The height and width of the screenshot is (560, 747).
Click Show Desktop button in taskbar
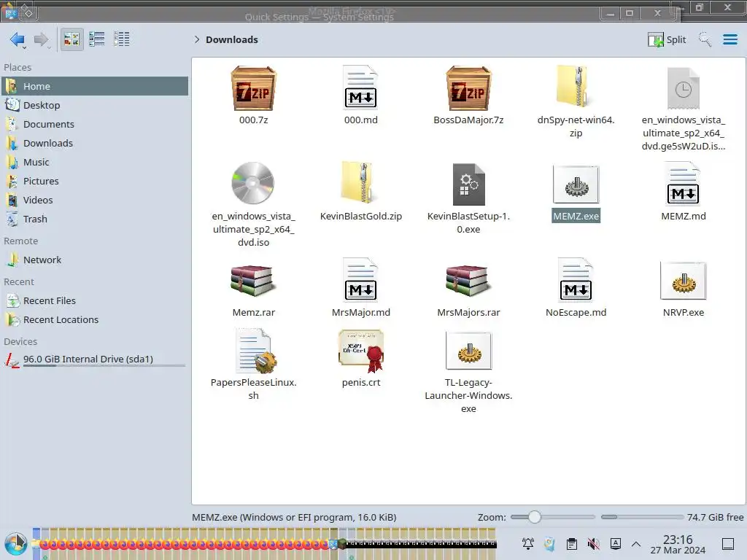(728, 544)
